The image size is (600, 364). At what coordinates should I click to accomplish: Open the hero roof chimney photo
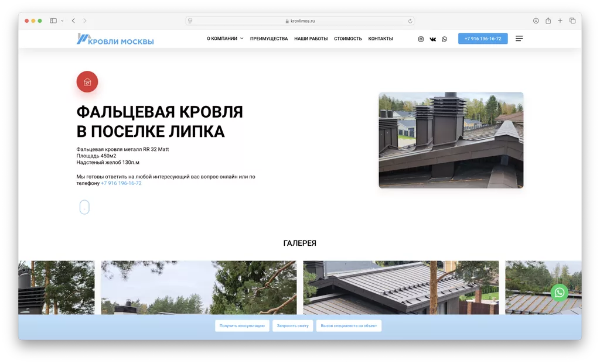pyautogui.click(x=451, y=140)
